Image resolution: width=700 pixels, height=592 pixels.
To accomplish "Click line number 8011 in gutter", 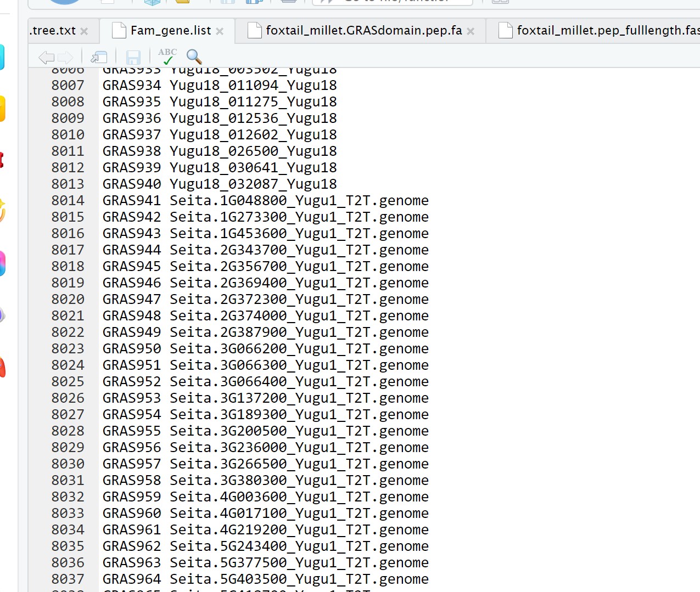I will pyautogui.click(x=68, y=151).
